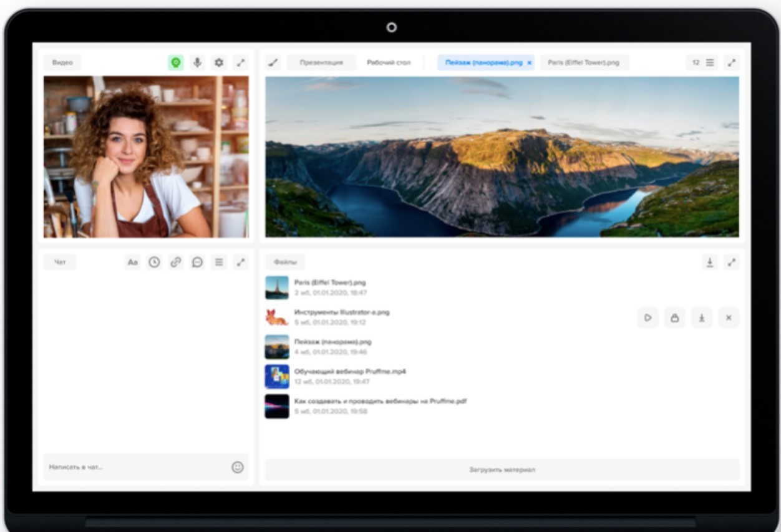The image size is (781, 532).
Task: Switch to the Презентация tab
Action: (321, 62)
